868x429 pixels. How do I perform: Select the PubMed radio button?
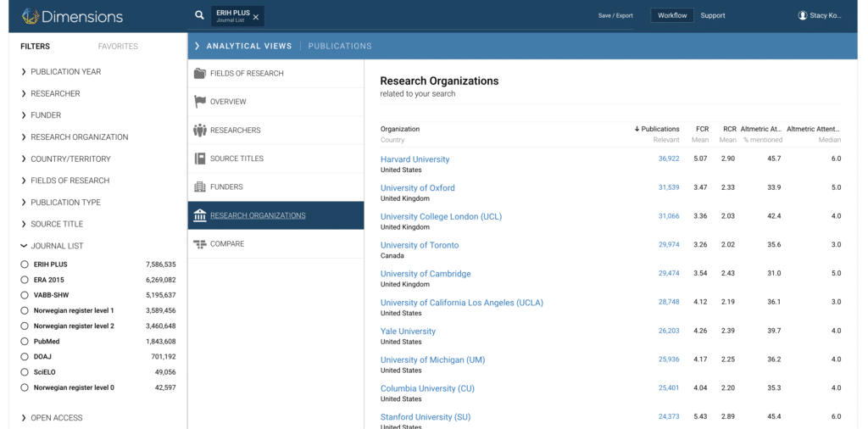(25, 341)
